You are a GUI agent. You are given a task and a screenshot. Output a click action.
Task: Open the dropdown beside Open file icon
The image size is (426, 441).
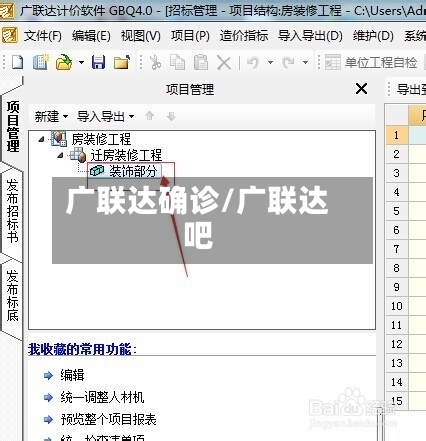pyautogui.click(x=81, y=62)
